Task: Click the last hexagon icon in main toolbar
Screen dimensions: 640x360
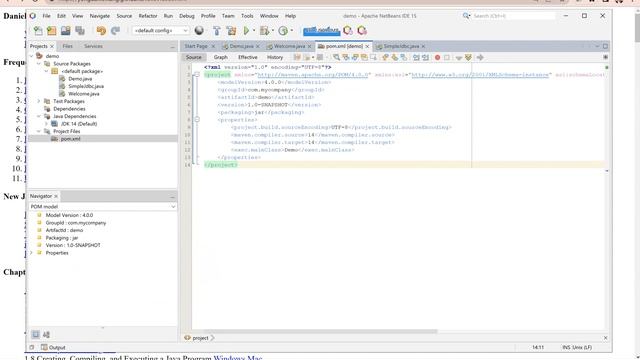Action: pos(362,31)
